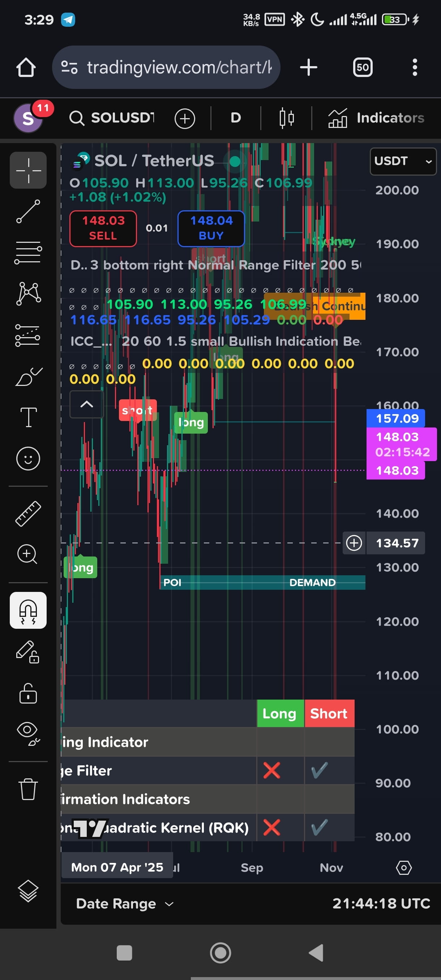
Task: Open the USDT currency dropdown
Action: point(403,161)
